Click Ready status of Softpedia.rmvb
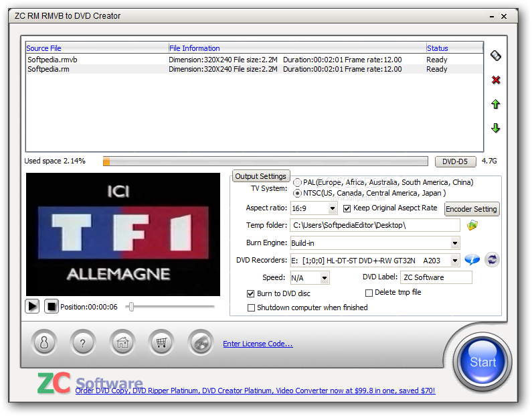This screenshot has height=416, width=532. pos(437,60)
